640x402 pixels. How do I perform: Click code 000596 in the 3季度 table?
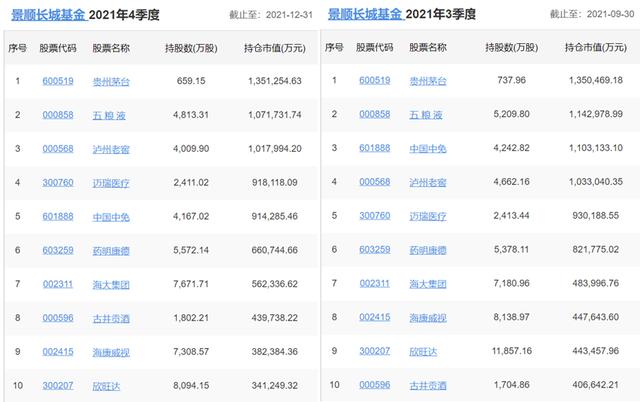[375, 385]
